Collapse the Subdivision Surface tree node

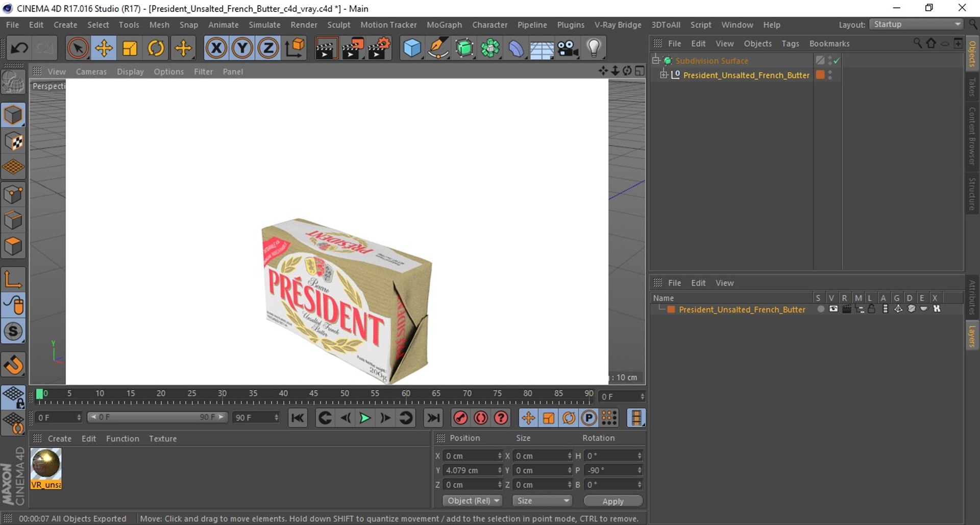coord(656,60)
